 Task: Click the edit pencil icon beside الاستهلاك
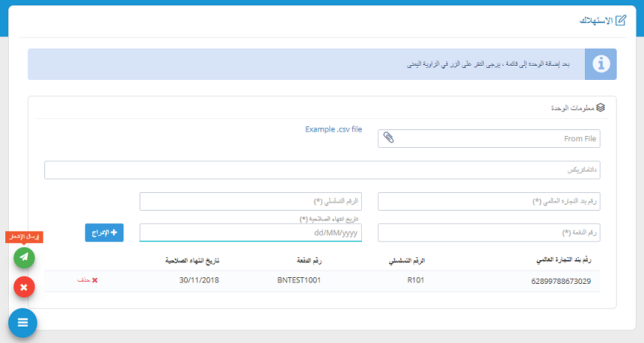click(620, 20)
